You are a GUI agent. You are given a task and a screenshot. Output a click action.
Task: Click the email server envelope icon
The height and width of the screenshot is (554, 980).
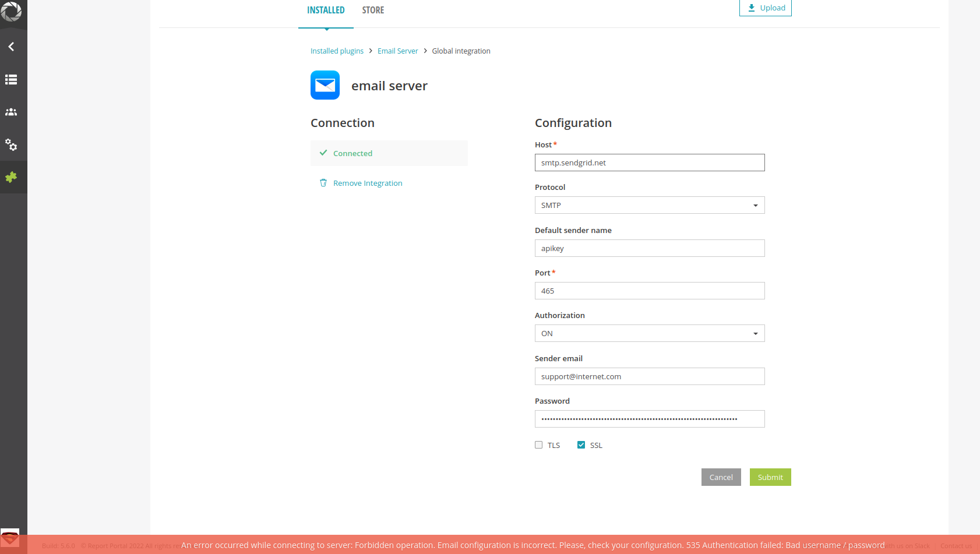pos(325,85)
